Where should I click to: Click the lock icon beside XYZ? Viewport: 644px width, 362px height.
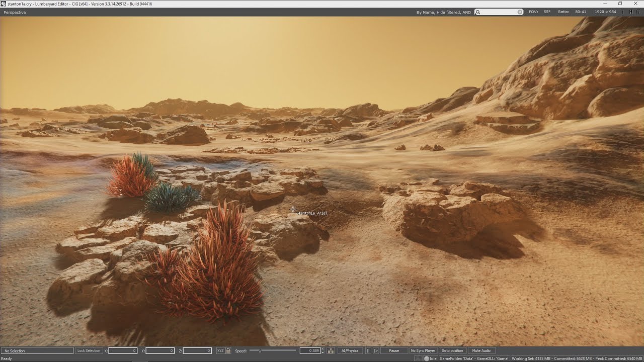coord(228,350)
